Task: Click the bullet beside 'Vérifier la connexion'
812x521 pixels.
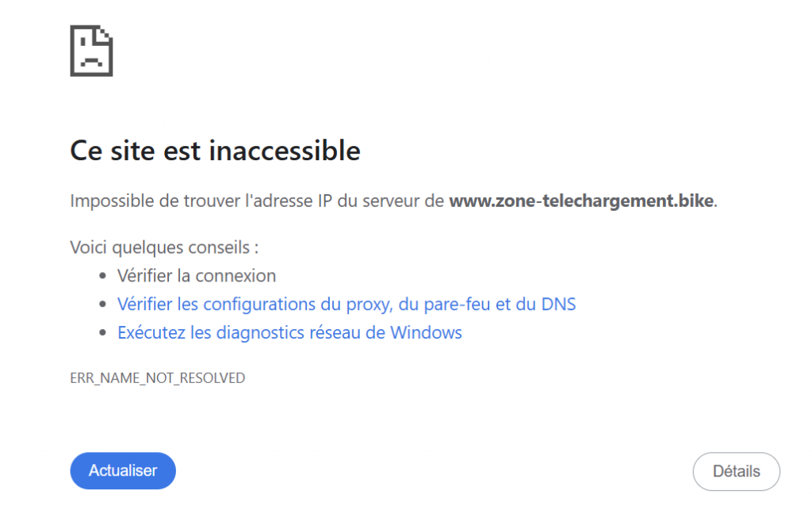Action: [102, 276]
